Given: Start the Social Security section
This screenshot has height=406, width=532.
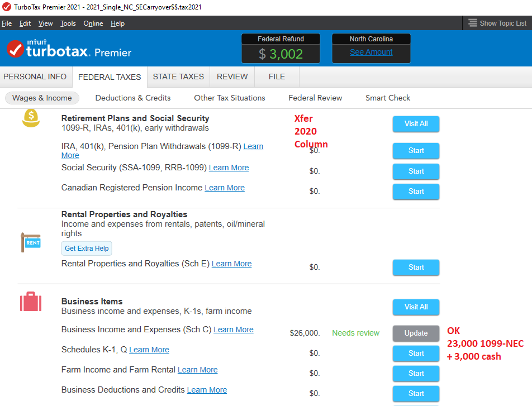Looking at the screenshot, I should click(x=416, y=171).
